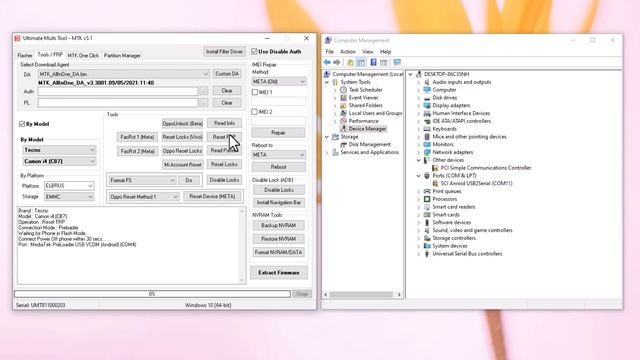Click the Display adapters icon
640x360 pixels.
click(427, 105)
